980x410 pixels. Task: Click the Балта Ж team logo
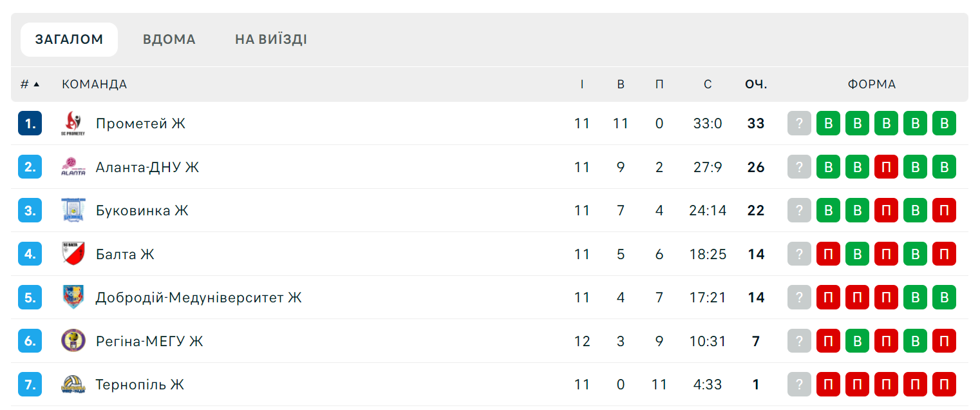73,254
